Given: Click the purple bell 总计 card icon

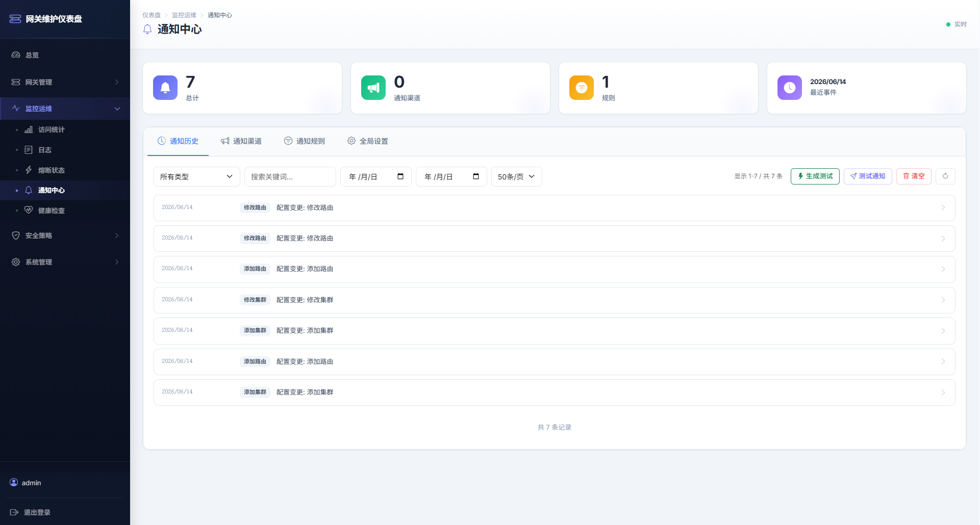Looking at the screenshot, I should (x=165, y=88).
